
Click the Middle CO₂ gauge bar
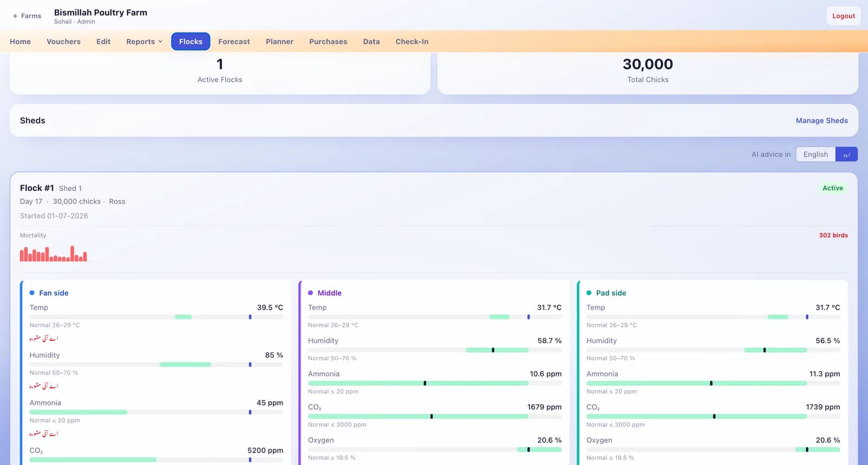pyautogui.click(x=435, y=416)
